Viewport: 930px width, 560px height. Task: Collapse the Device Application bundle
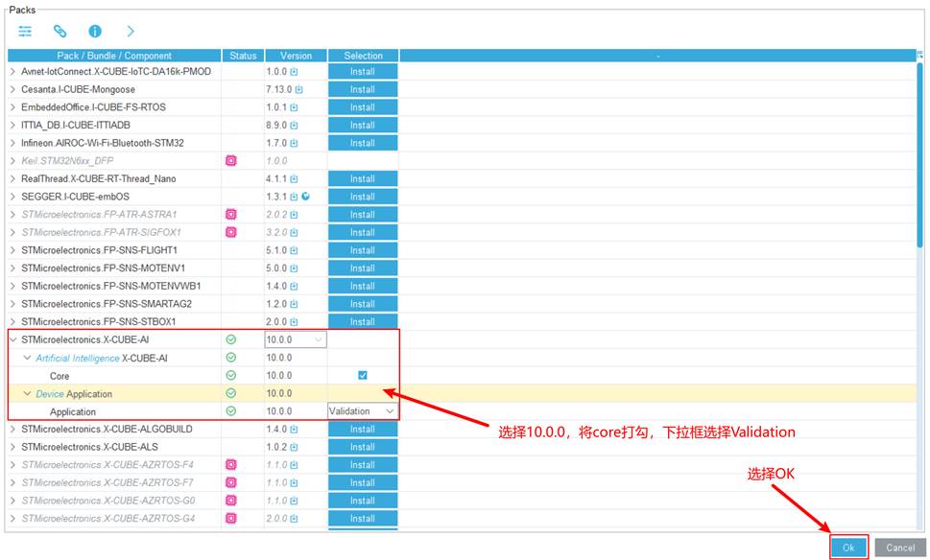tap(27, 393)
